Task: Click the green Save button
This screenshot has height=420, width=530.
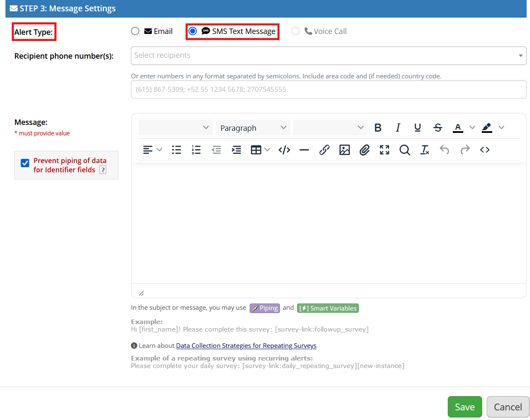Action: click(465, 407)
